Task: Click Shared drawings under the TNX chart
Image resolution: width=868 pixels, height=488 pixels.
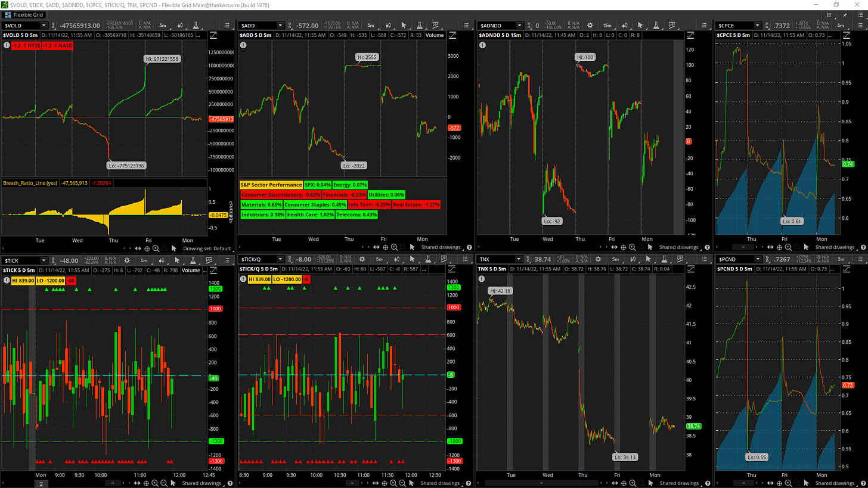Action: pos(679,483)
